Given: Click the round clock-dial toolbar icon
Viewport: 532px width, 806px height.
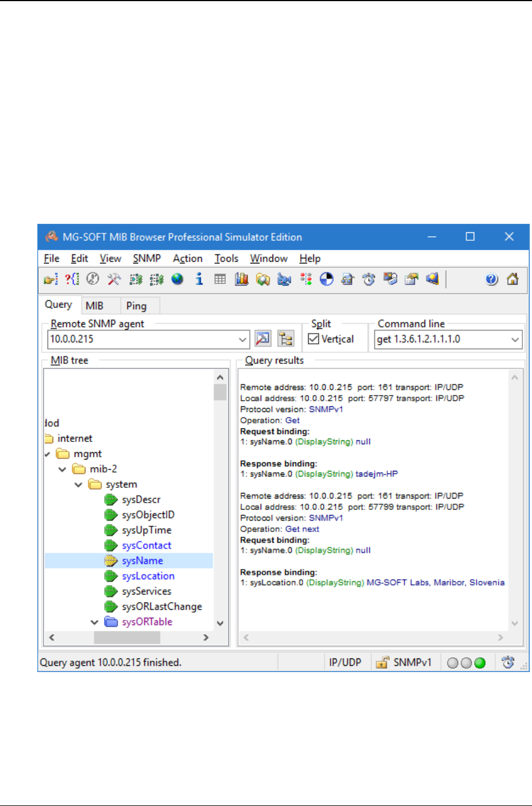Looking at the screenshot, I should 93,279.
